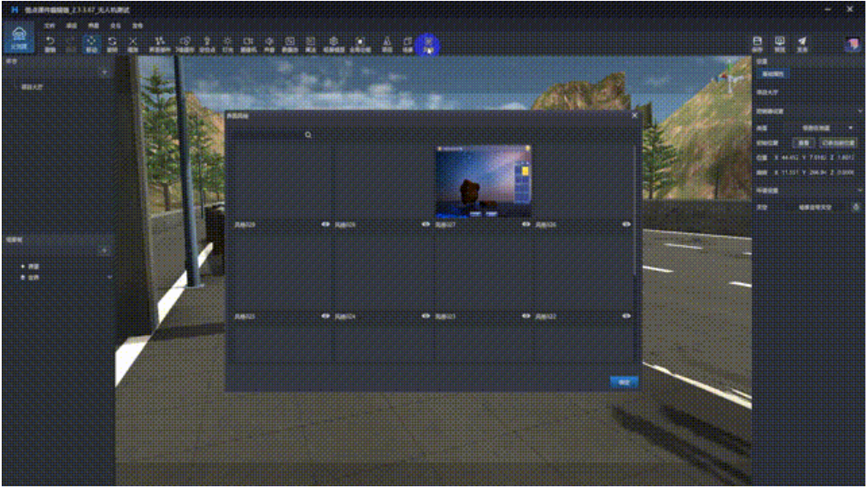Image resolution: width=868 pixels, height=488 pixels.
Task: Click the undo icon in the toolbar
Action: [50, 44]
